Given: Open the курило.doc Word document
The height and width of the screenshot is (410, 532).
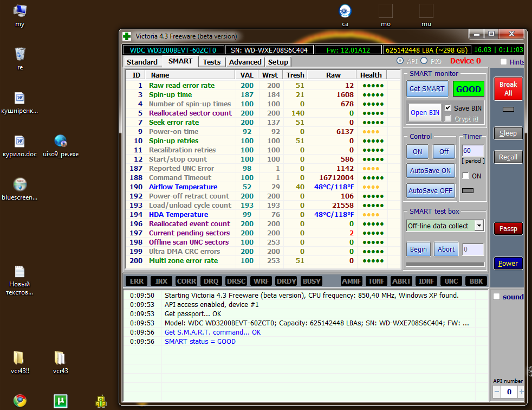Looking at the screenshot, I should point(20,142).
